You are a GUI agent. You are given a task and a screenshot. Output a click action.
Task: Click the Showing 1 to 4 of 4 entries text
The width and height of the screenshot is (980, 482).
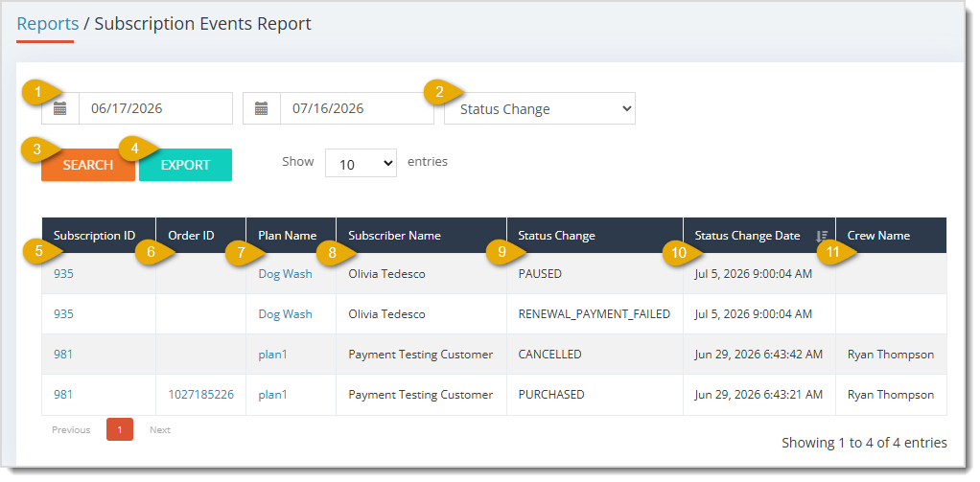pos(864,443)
